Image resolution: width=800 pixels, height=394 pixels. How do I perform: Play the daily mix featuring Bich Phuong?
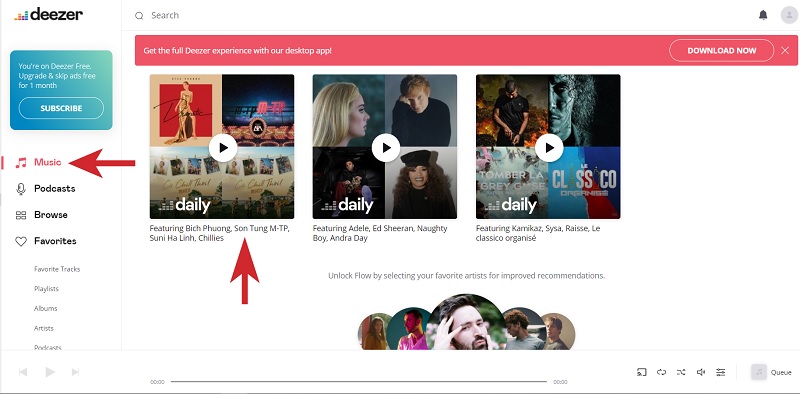(222, 148)
